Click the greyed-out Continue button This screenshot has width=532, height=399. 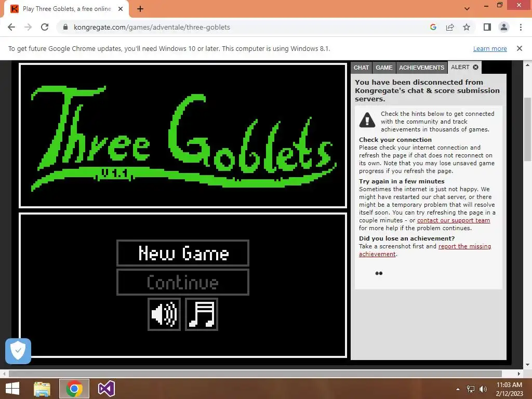click(183, 282)
